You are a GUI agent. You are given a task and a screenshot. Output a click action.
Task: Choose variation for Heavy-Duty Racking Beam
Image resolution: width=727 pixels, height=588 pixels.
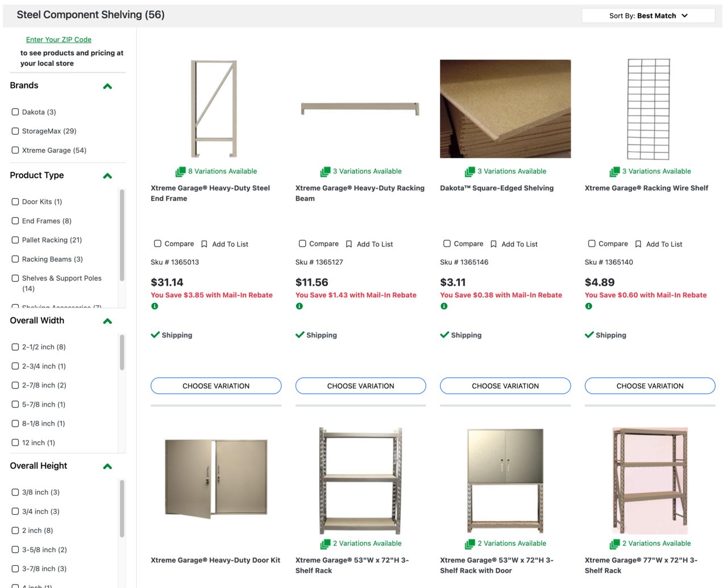coord(360,386)
